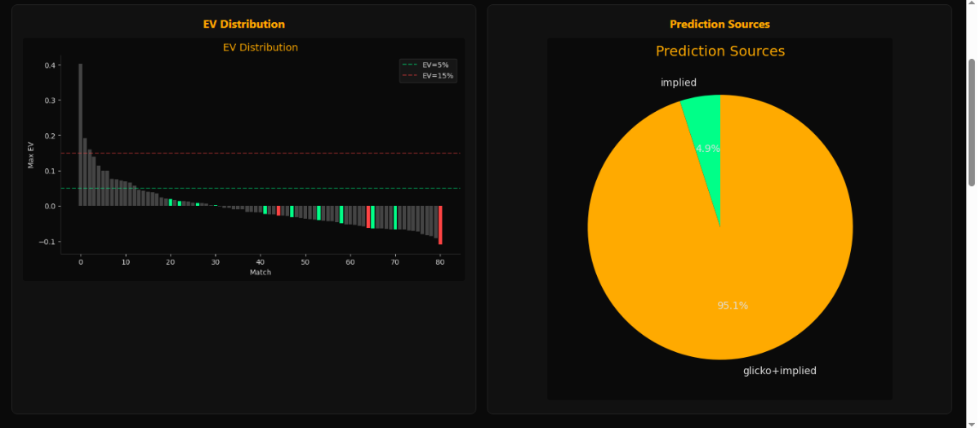The width and height of the screenshot is (980, 428).
Task: Click the bold EV Distribution panel heading
Action: tap(243, 25)
